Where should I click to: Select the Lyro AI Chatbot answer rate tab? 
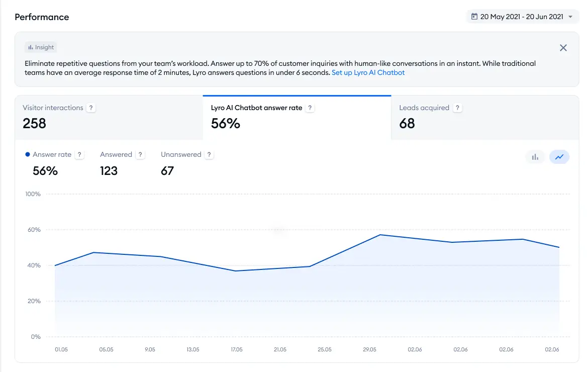click(297, 117)
